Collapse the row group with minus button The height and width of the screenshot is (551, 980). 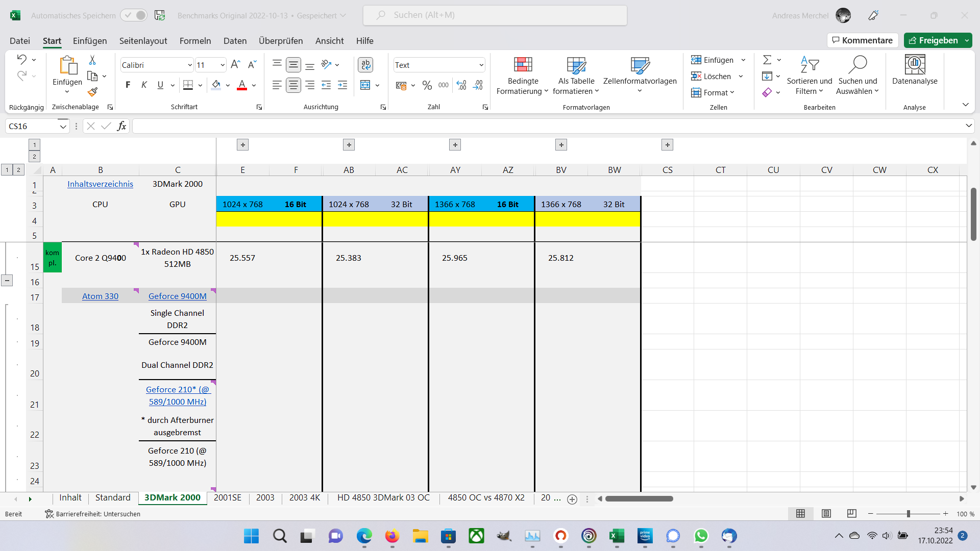[7, 281]
